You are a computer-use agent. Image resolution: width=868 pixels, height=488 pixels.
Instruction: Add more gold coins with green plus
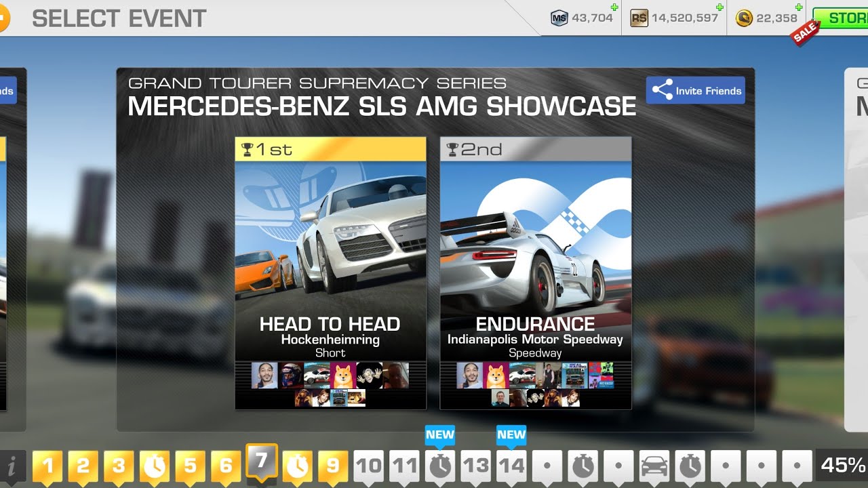(x=799, y=7)
